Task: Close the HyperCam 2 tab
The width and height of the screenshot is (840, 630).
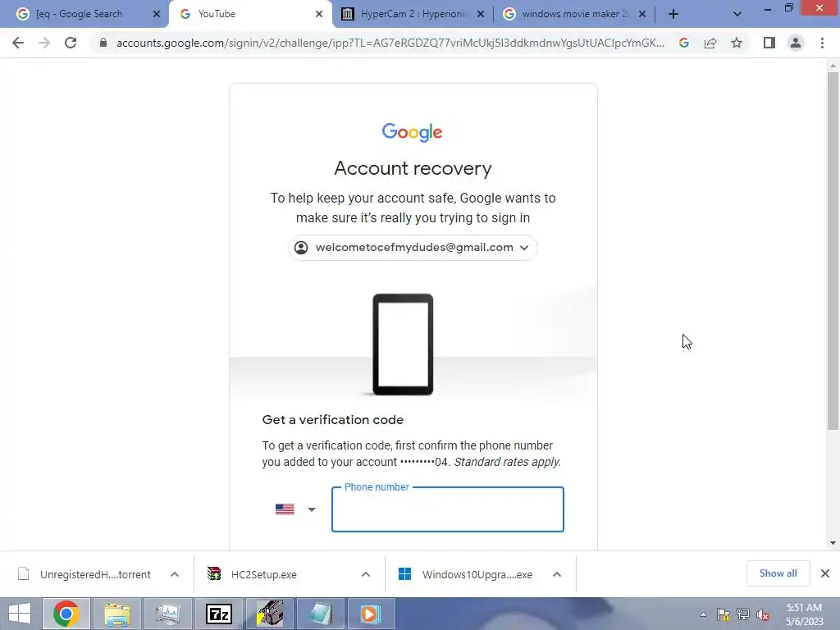Action: pyautogui.click(x=481, y=14)
